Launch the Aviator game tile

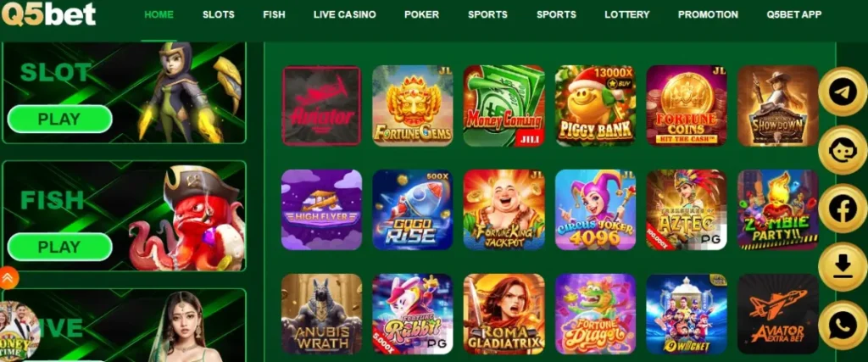321,106
